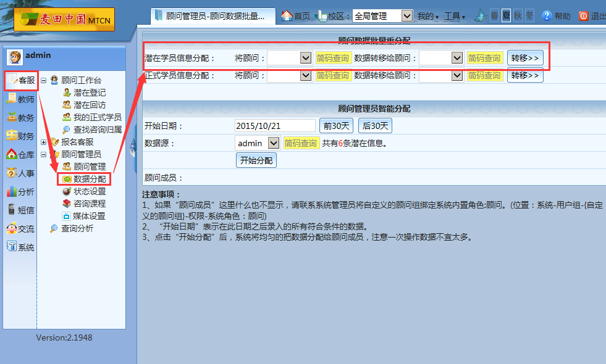Click the 帮助 help icon
This screenshot has height=364, width=606.
click(x=547, y=16)
